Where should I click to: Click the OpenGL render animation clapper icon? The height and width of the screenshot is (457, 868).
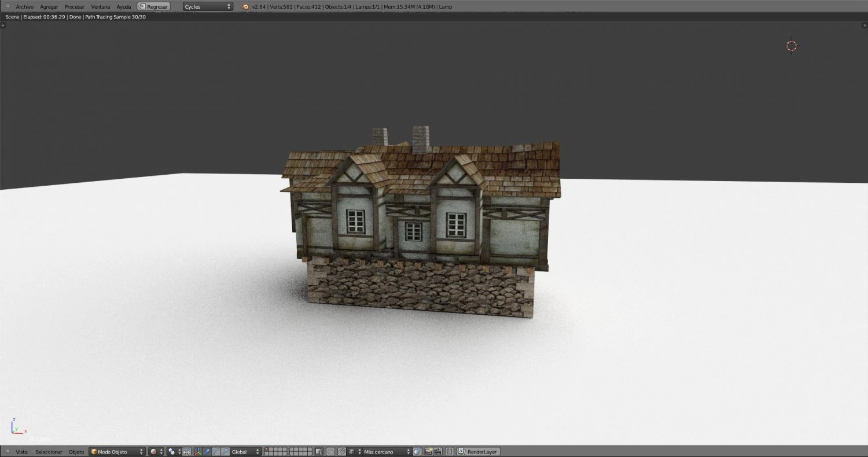click(x=438, y=452)
